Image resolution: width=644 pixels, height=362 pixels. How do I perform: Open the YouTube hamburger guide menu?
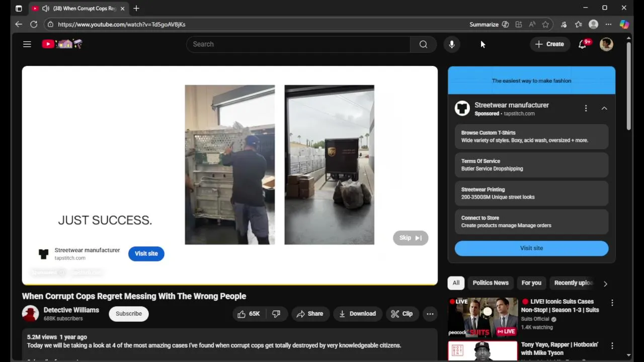point(27,44)
